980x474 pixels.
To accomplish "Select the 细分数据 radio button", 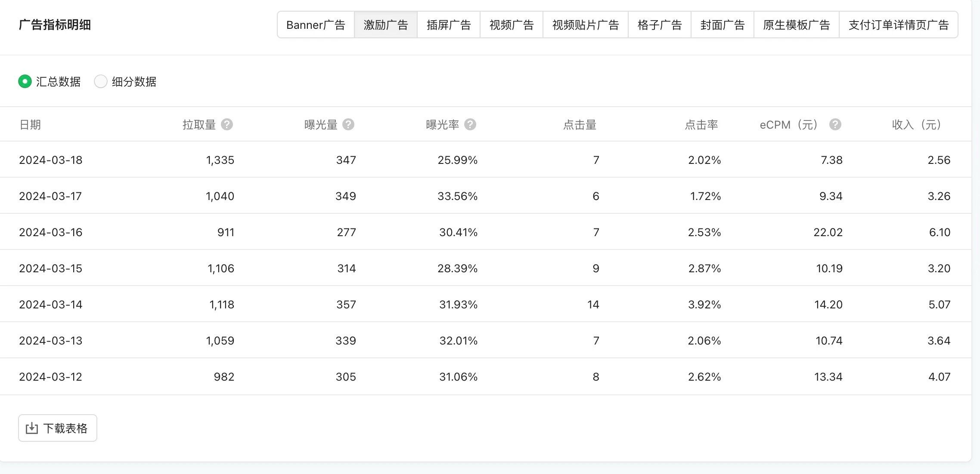I will click(x=101, y=81).
